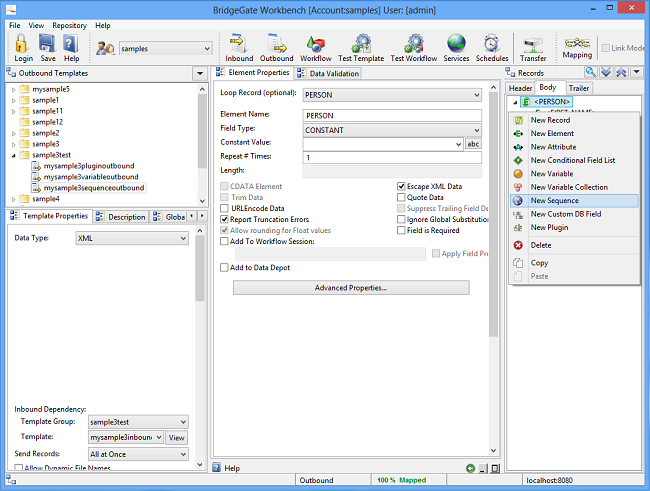The width and height of the screenshot is (650, 491).
Task: Open Inbound templates toolbar icon
Action: (x=239, y=43)
